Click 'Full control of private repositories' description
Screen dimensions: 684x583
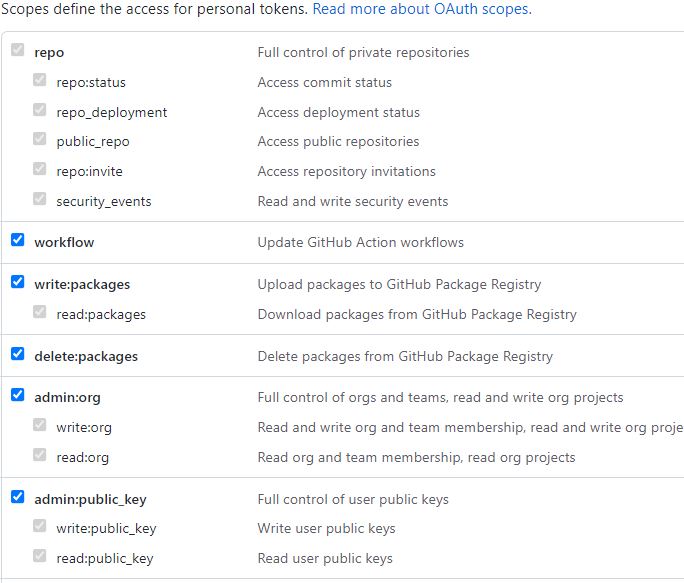[x=363, y=53]
